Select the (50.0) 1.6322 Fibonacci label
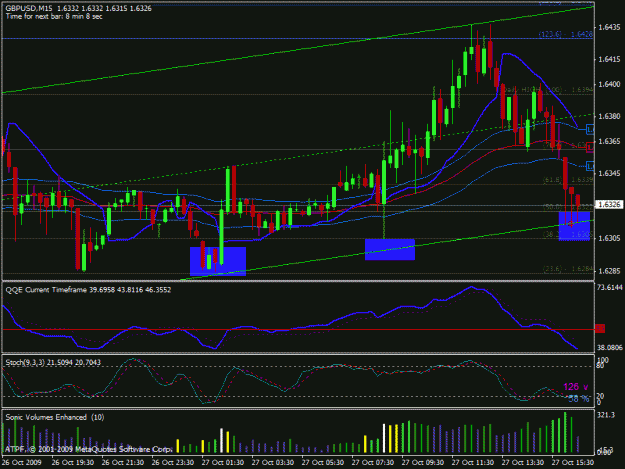This screenshot has height=469, width=625. click(568, 207)
